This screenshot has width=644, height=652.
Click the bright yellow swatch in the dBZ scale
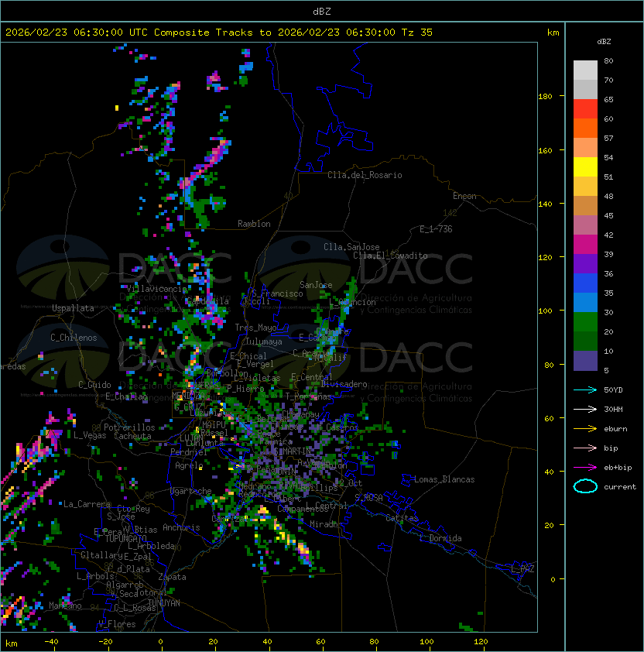pyautogui.click(x=585, y=166)
